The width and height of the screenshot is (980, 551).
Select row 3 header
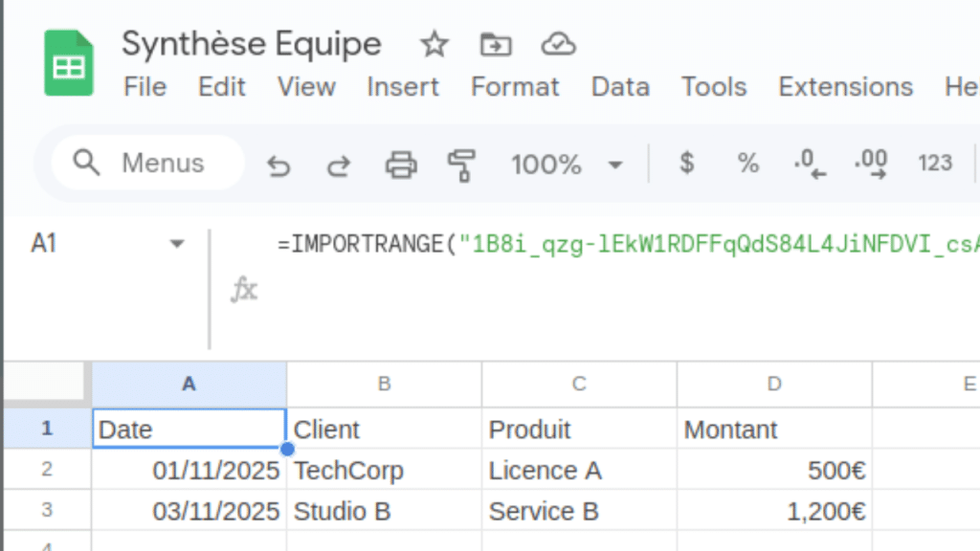(x=47, y=511)
